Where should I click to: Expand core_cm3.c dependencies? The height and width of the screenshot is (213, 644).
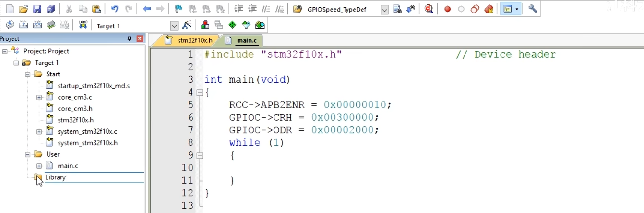point(39,97)
